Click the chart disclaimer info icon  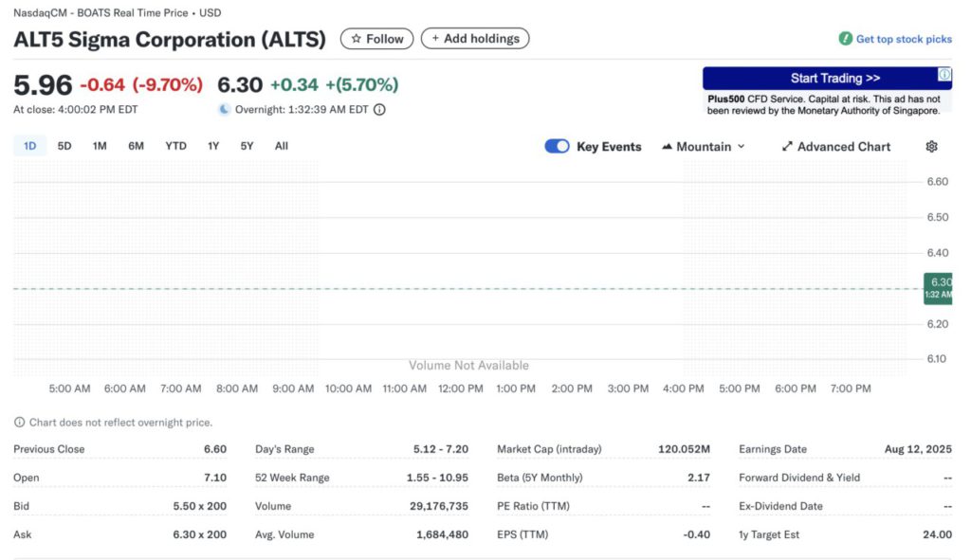(x=19, y=423)
